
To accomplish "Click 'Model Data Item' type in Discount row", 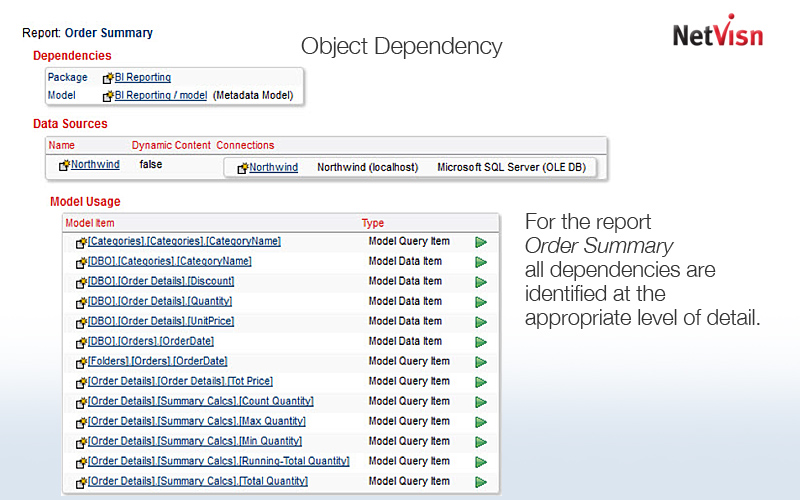I will point(405,281).
